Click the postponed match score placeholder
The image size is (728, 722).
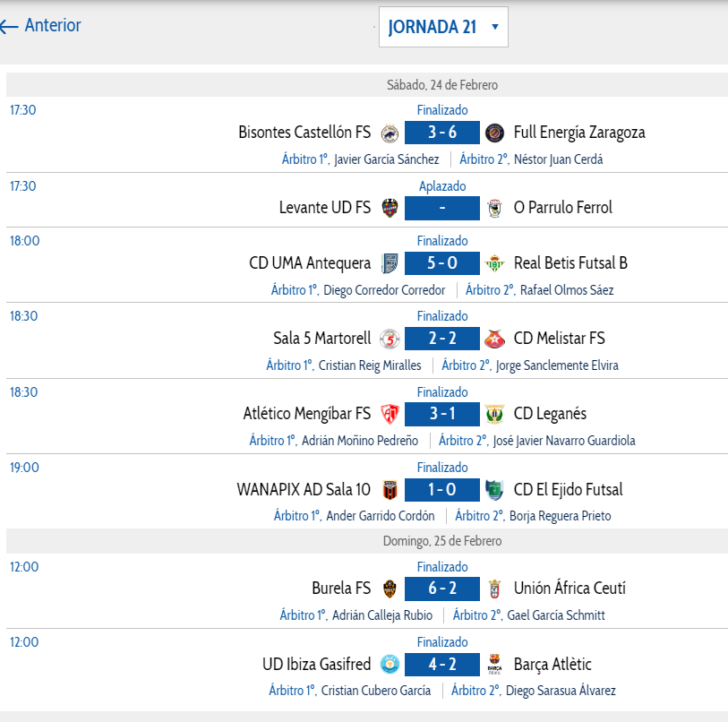click(x=442, y=208)
